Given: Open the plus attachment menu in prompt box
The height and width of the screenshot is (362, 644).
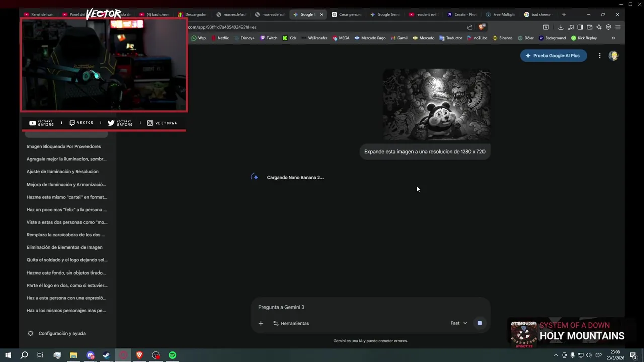Looking at the screenshot, I should 261,323.
